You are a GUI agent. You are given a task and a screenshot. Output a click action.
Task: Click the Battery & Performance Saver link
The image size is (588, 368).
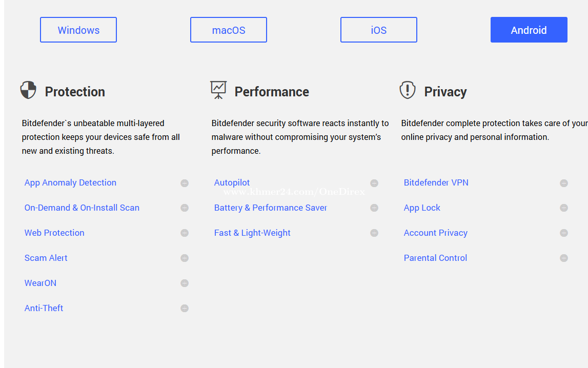270,208
